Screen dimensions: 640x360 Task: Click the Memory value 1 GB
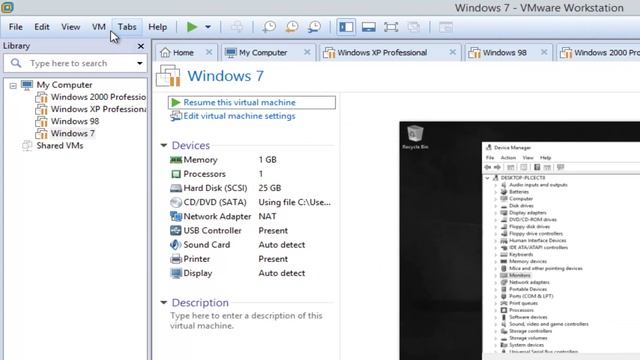(x=267, y=160)
